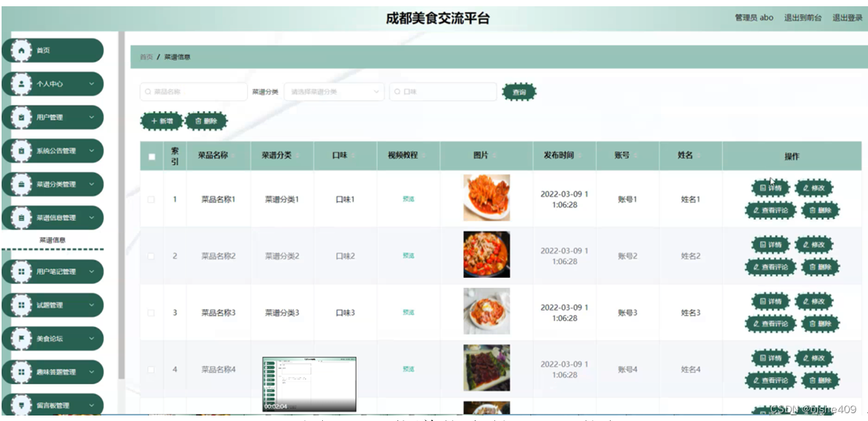The height and width of the screenshot is (421, 868).
Task: Open dish image thumbnail of row 菜品名称1
Action: [486, 198]
